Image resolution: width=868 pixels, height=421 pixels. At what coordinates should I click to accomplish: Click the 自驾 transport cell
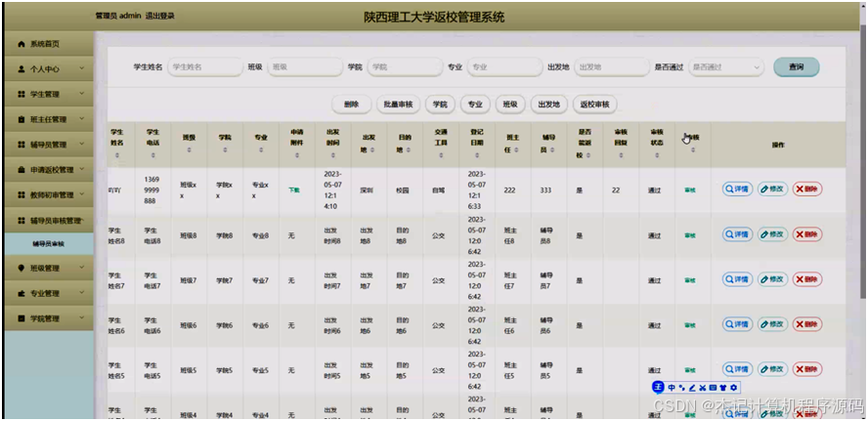click(x=439, y=189)
